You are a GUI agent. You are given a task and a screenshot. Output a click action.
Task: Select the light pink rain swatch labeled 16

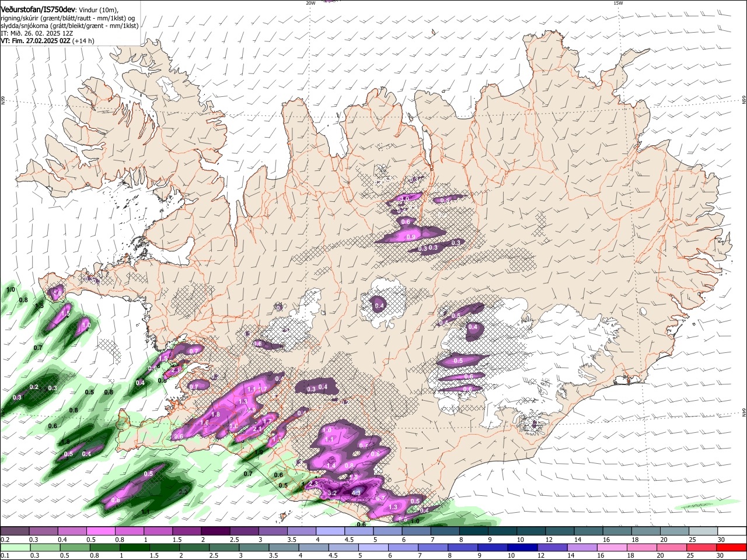(x=612, y=547)
